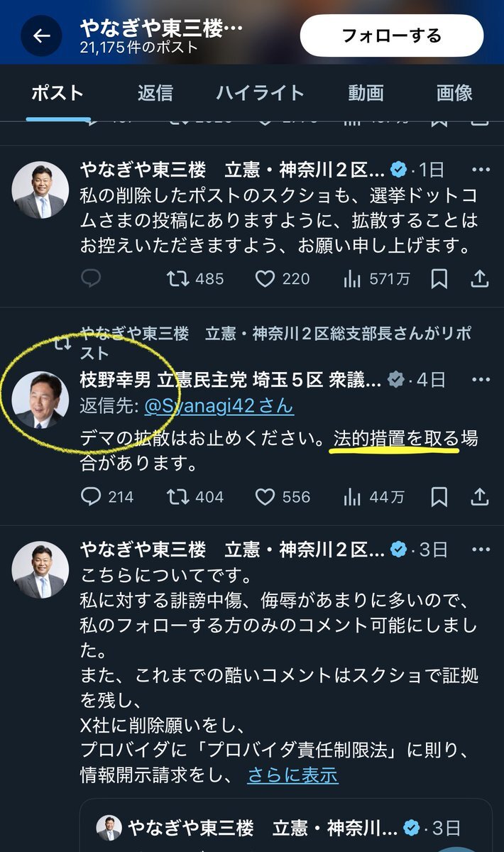Click reply icon on the 1日 post
The height and width of the screenshot is (852, 504).
click(91, 279)
